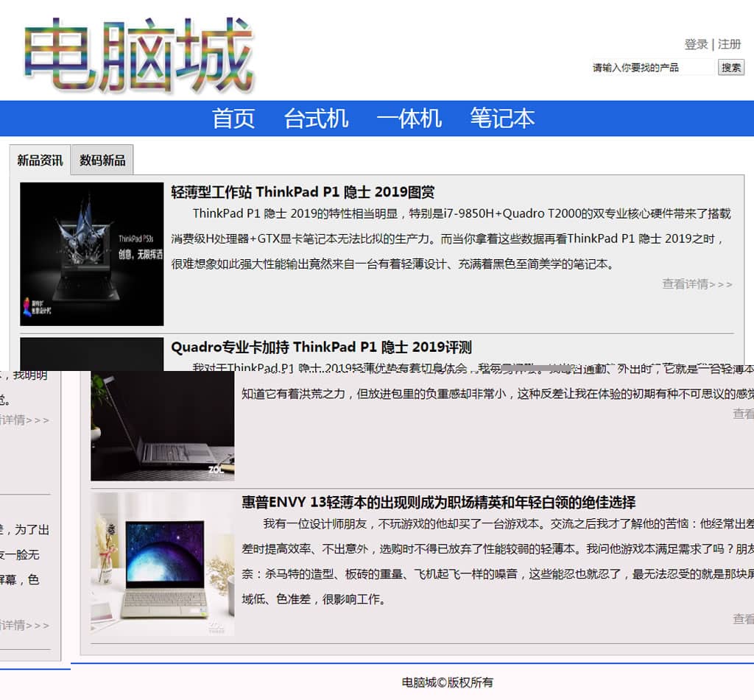Click the 电脑城©版权所有 footer text
The height and width of the screenshot is (700, 754).
(x=448, y=682)
